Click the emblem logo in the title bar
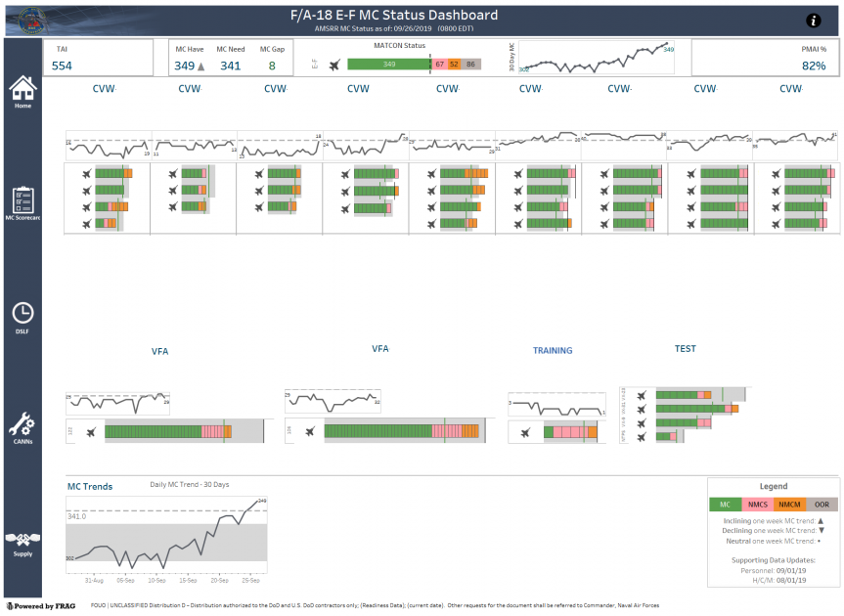 [23, 21]
